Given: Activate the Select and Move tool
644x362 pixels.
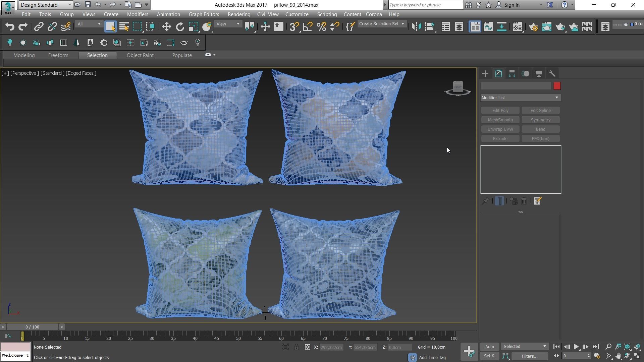Looking at the screenshot, I should (166, 27).
